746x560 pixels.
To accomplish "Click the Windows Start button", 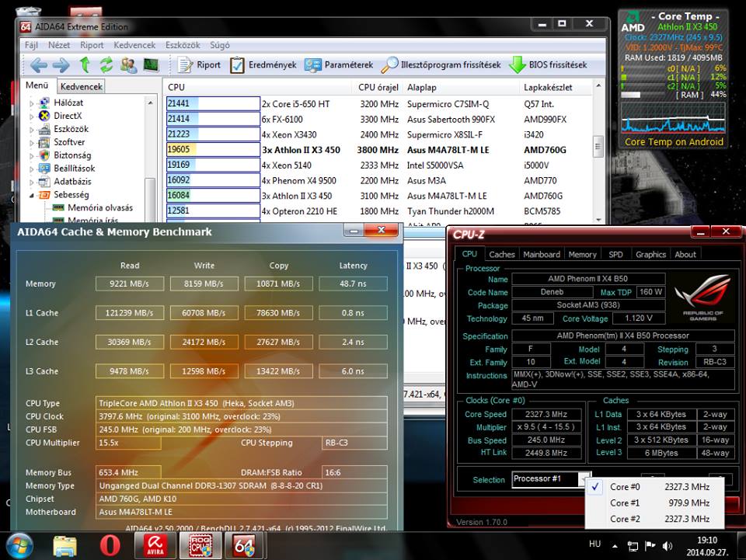I will pyautogui.click(x=19, y=545).
